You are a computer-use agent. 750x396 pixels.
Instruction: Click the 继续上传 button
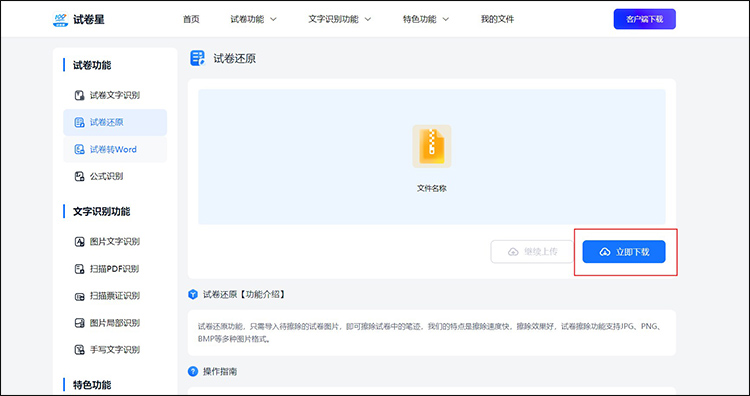coord(532,252)
